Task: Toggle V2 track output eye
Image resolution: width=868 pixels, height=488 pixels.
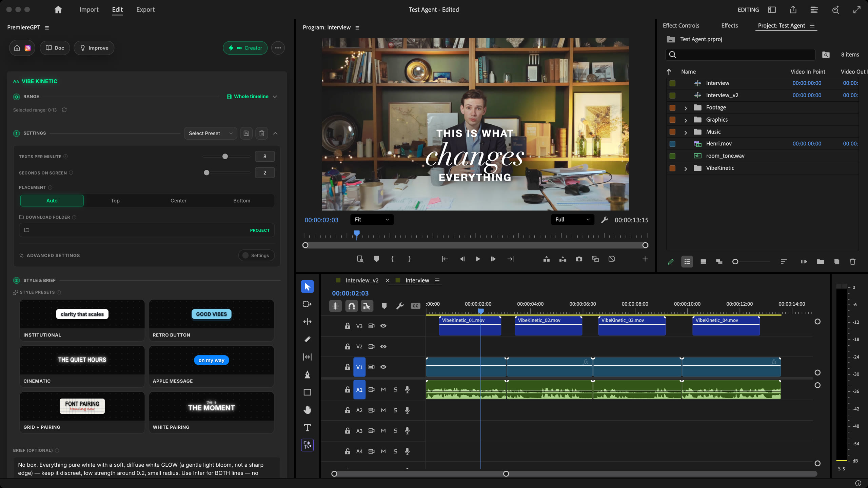Action: [383, 346]
